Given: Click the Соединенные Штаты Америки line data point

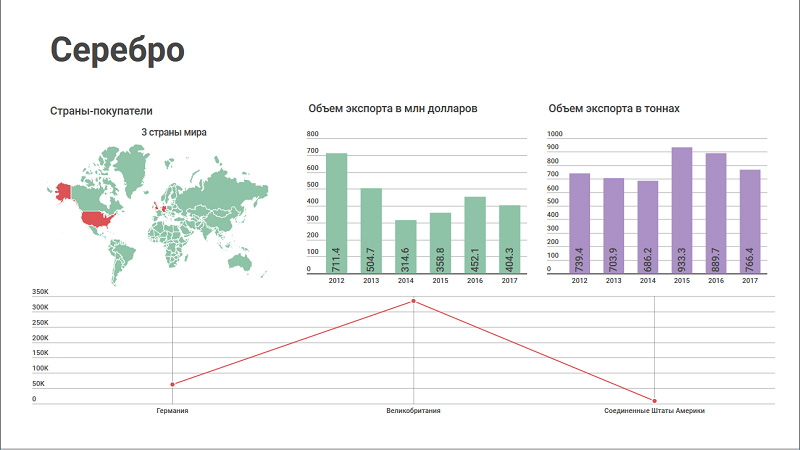Looking at the screenshot, I should coord(654,401).
